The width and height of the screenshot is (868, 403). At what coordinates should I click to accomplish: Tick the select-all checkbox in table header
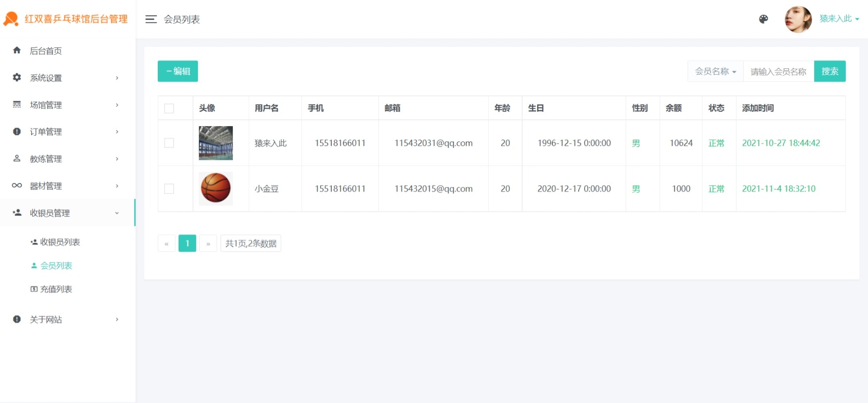point(169,108)
